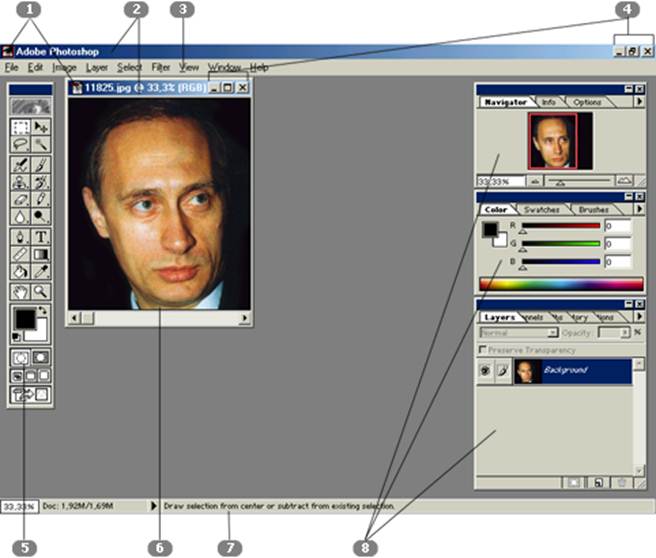Enable the Preserve Transparency checkbox
Image resolution: width=656 pixels, height=558 pixels.
[484, 350]
